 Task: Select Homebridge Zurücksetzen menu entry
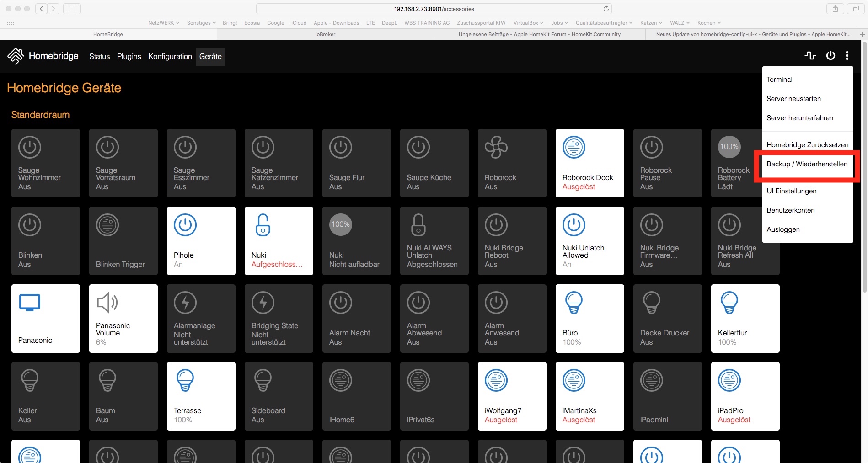click(808, 145)
